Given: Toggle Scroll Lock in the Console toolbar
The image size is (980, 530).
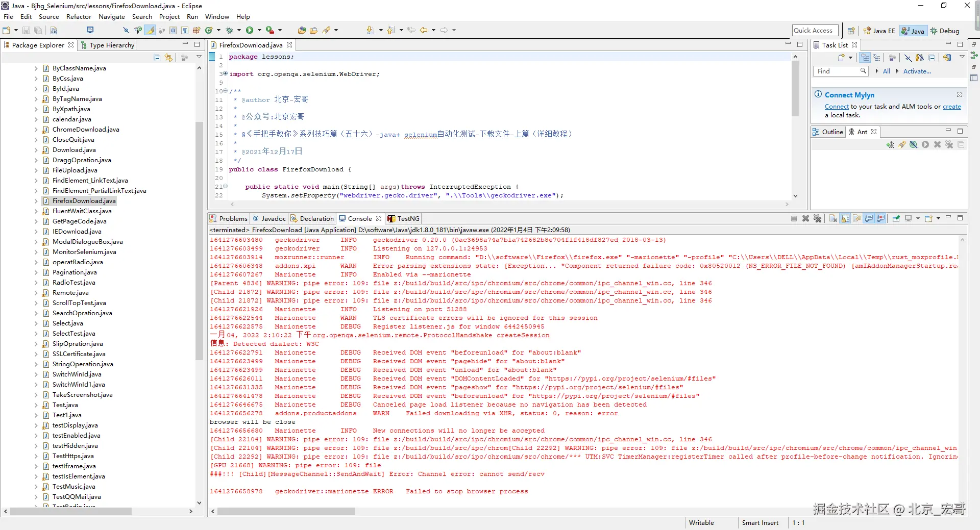Looking at the screenshot, I should point(845,219).
